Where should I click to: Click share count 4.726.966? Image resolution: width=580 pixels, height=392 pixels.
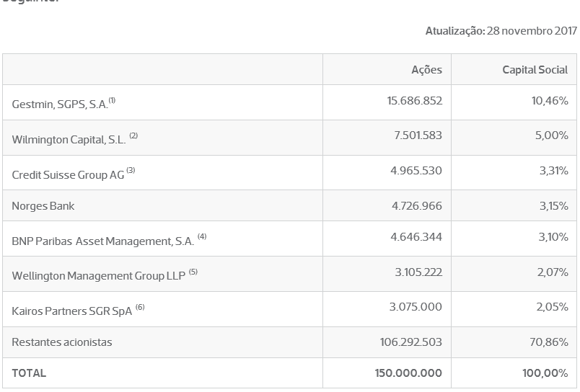417,205
